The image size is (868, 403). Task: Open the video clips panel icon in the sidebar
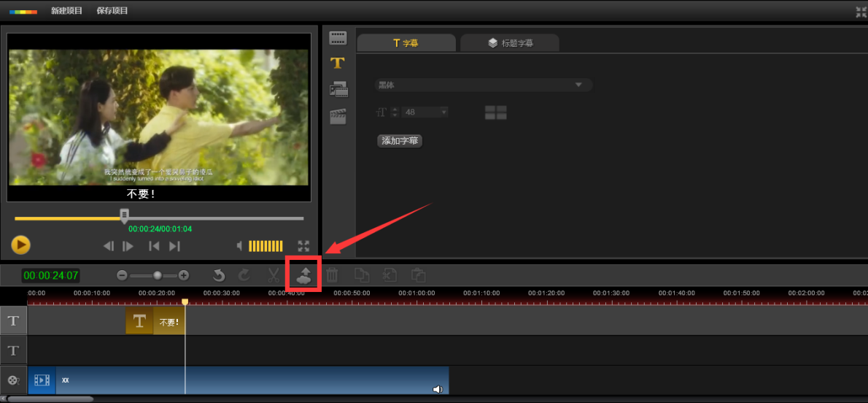pyautogui.click(x=338, y=38)
